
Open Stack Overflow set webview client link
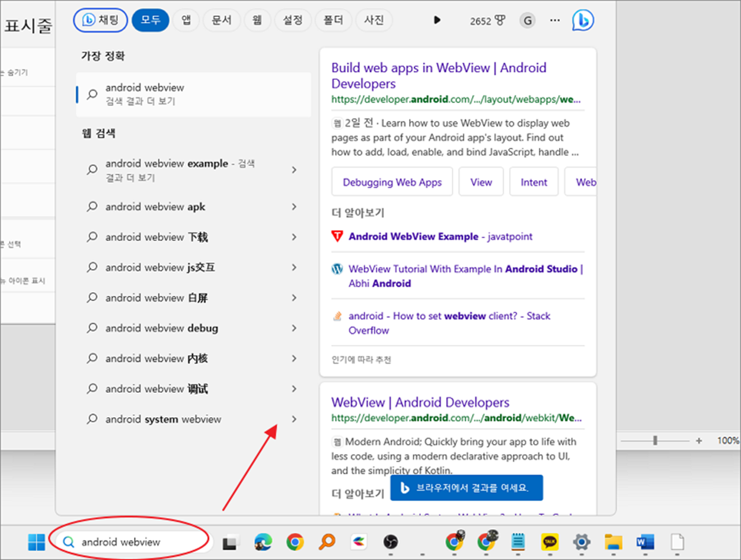click(x=449, y=323)
